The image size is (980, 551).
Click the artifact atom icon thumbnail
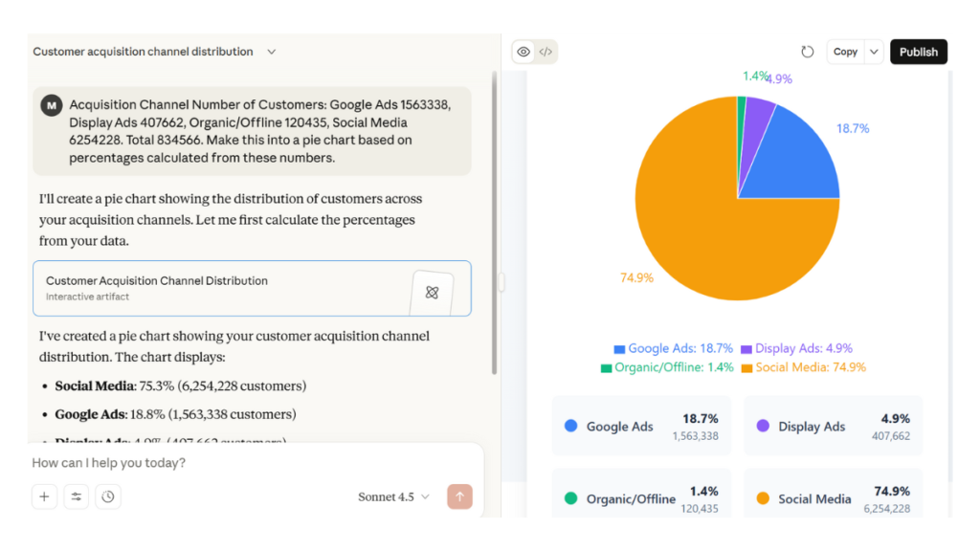click(x=431, y=292)
